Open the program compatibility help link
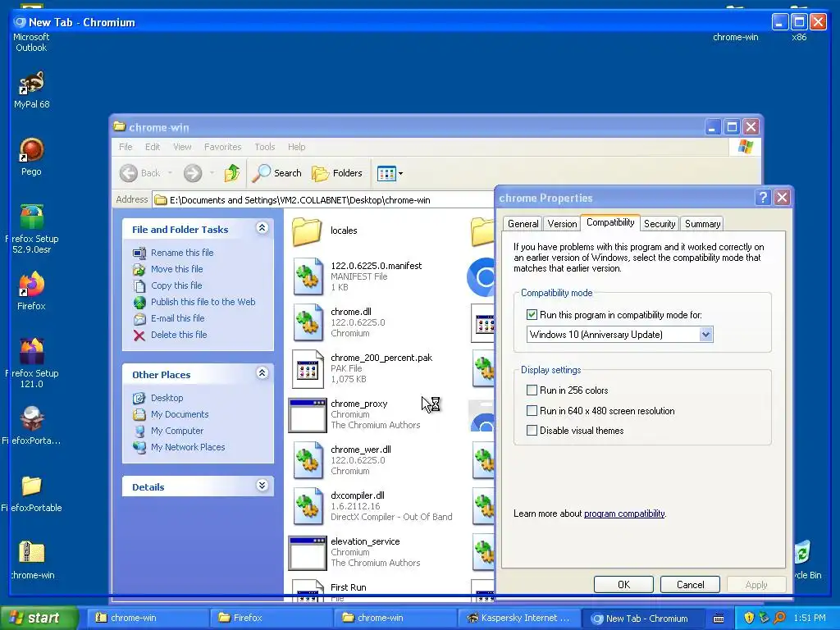Viewport: 840px width, 630px height. click(x=624, y=514)
